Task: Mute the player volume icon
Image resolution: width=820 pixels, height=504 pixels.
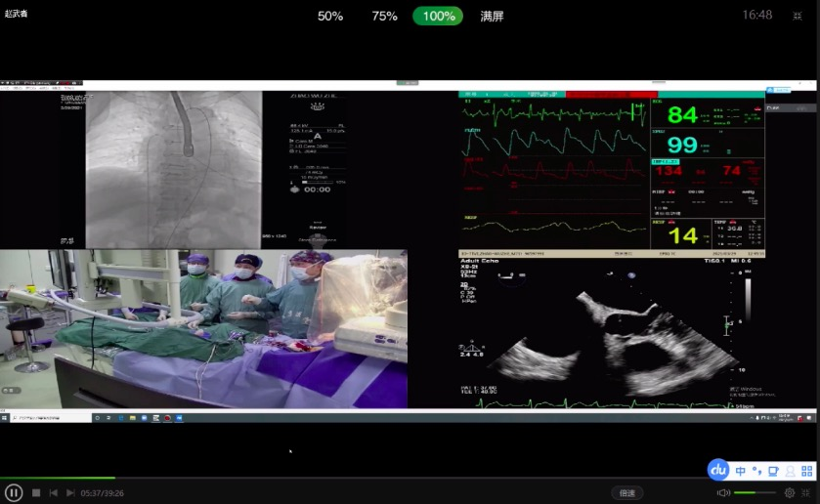Action: (723, 493)
